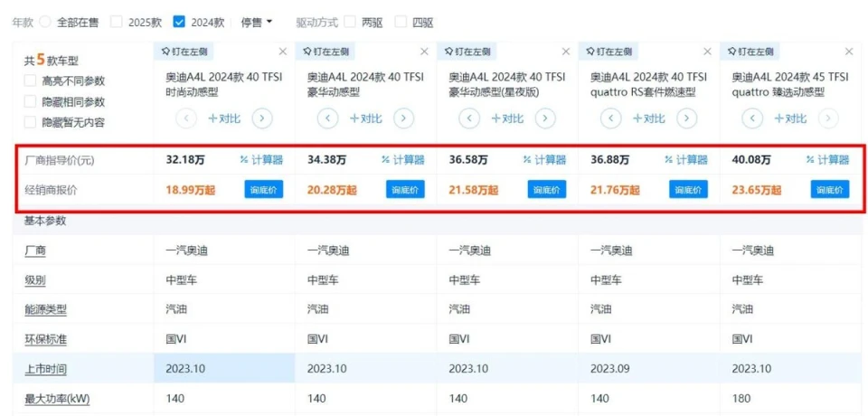Move 40 TFSI 豪华动感型 column right
The width and height of the screenshot is (868, 416).
point(404,118)
